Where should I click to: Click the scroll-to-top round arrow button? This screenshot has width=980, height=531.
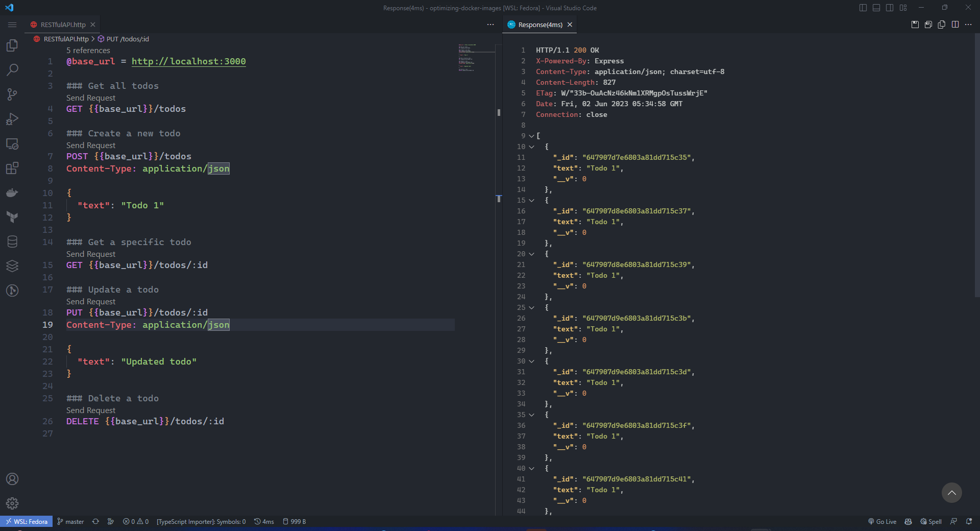(x=951, y=493)
